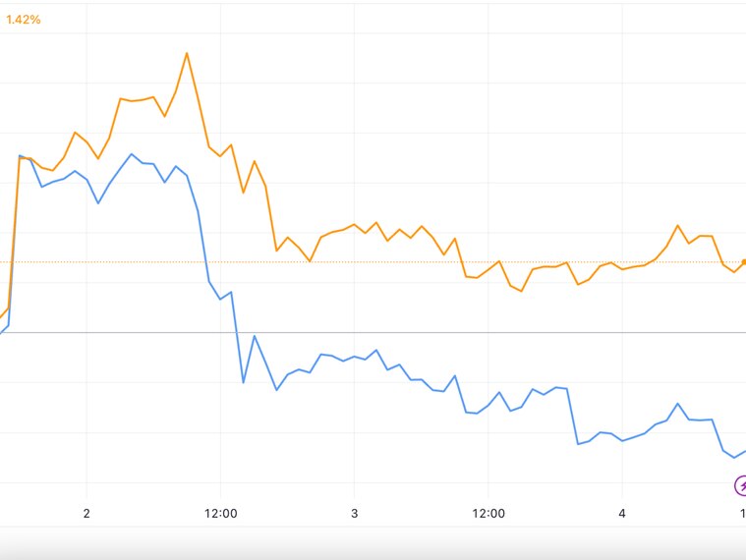Image resolution: width=746 pixels, height=560 pixels.
Task: Click the orange endpoint dot at right edge
Action: click(743, 262)
